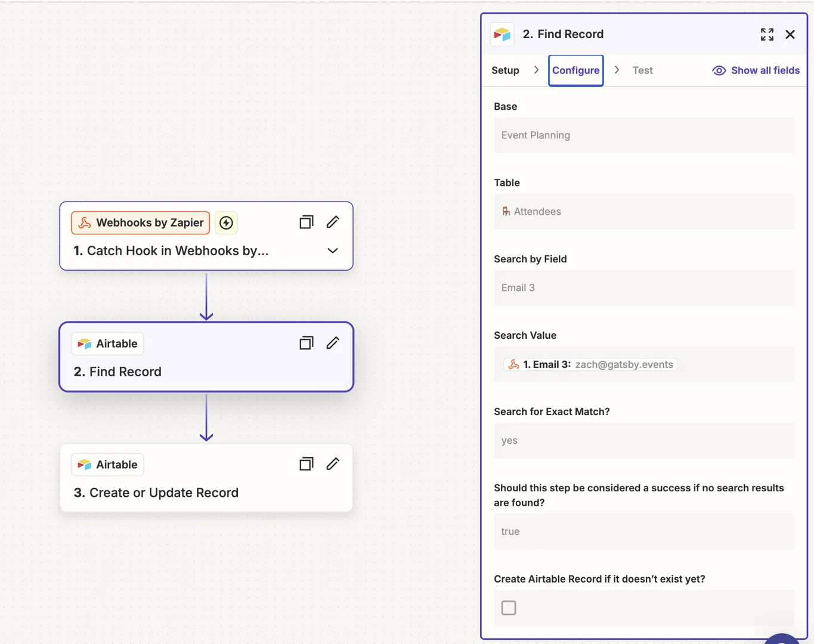Screen dimensions: 814x644
Task: Click the Search for Exact Match field showing yes
Action: coord(643,441)
